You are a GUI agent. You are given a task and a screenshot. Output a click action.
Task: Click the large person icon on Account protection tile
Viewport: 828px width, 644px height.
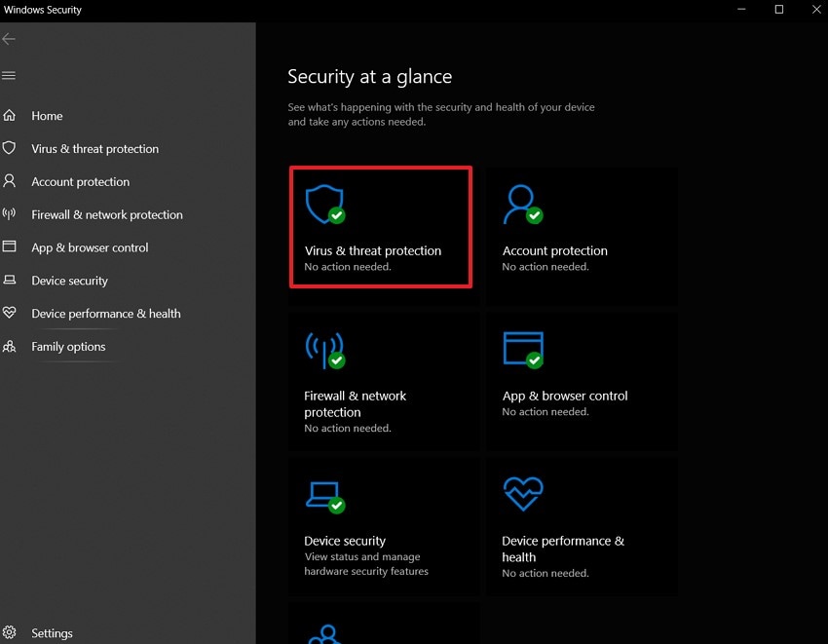[521, 204]
